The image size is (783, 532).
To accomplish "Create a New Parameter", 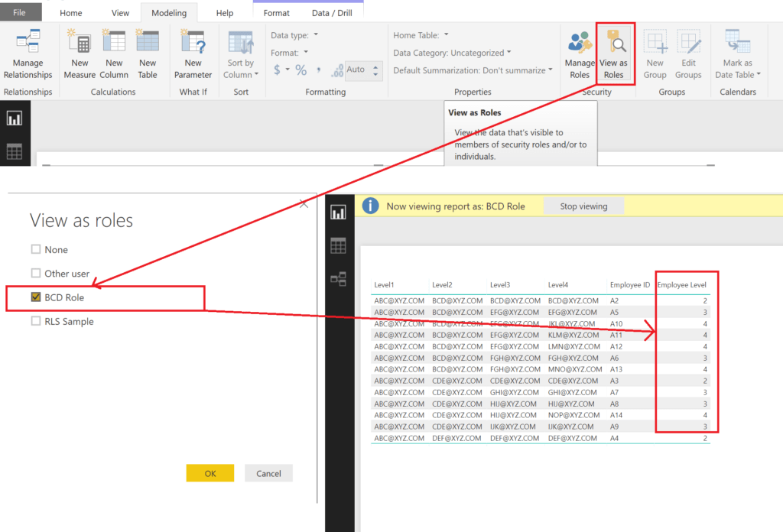I will click(193, 54).
